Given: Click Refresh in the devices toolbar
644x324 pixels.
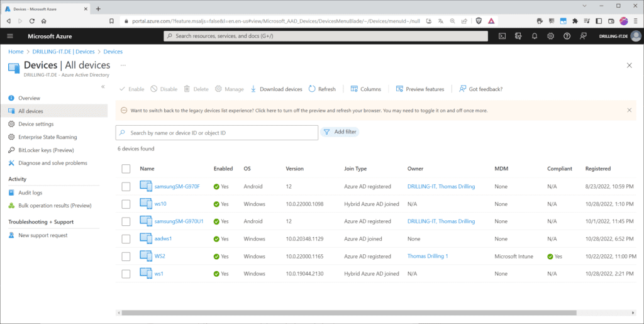Looking at the screenshot, I should pyautogui.click(x=322, y=89).
